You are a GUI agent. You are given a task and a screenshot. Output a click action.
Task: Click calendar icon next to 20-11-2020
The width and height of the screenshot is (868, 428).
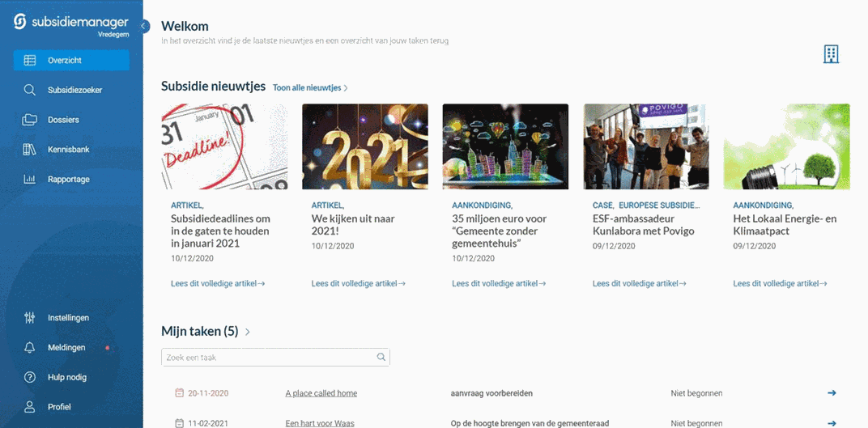tap(179, 393)
